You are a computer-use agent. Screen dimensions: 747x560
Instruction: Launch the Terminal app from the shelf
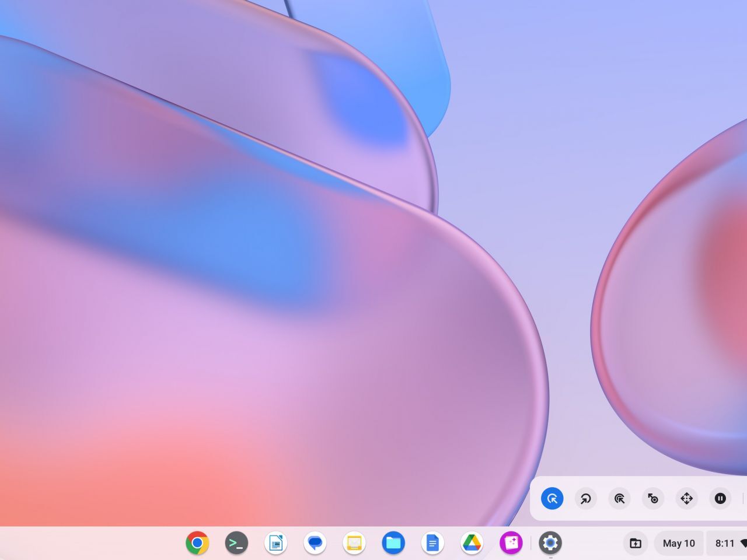pyautogui.click(x=236, y=544)
